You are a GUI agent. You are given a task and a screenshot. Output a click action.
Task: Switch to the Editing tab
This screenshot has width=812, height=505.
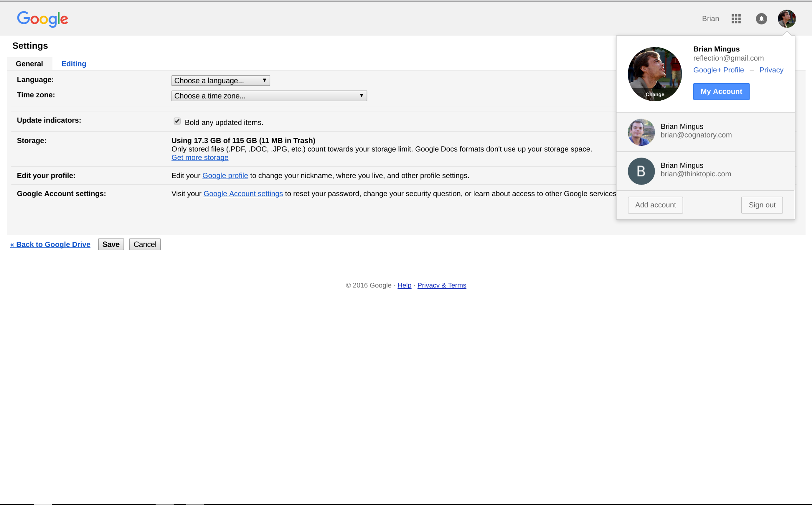coord(74,64)
